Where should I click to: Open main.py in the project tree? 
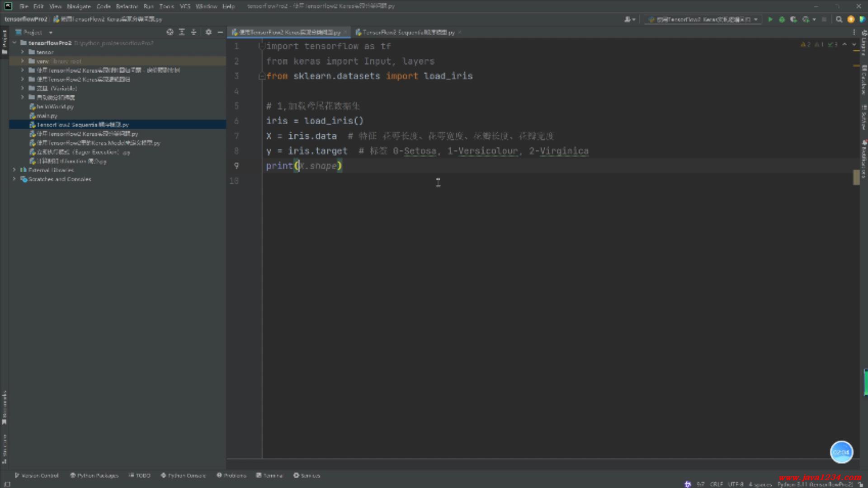[x=47, y=116]
